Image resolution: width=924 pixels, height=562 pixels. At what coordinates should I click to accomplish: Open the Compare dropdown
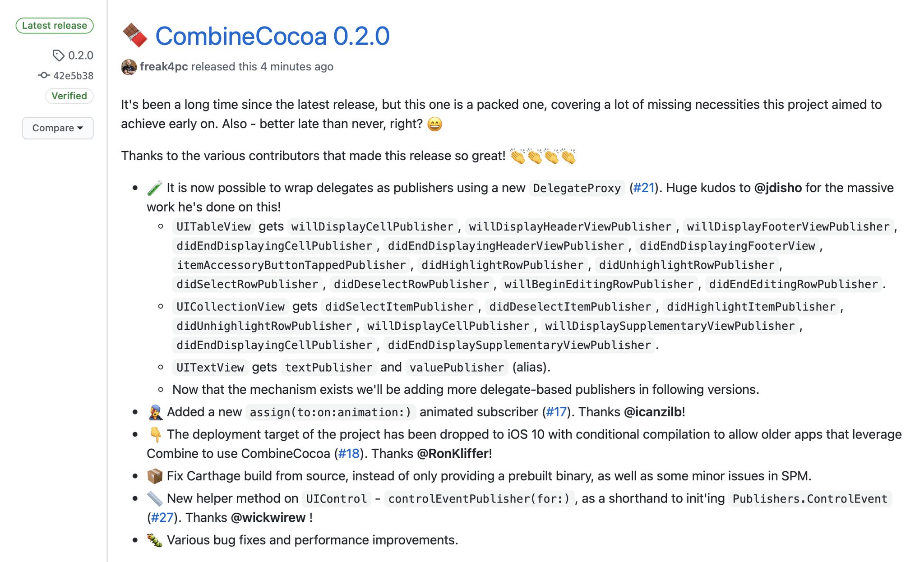tap(58, 128)
